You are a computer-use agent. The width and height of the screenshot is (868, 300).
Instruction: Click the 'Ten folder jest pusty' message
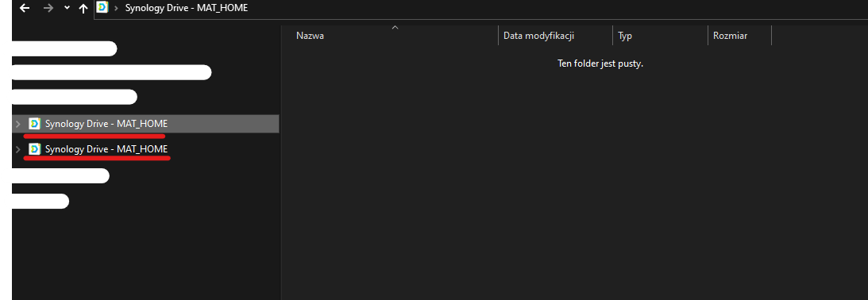(600, 63)
